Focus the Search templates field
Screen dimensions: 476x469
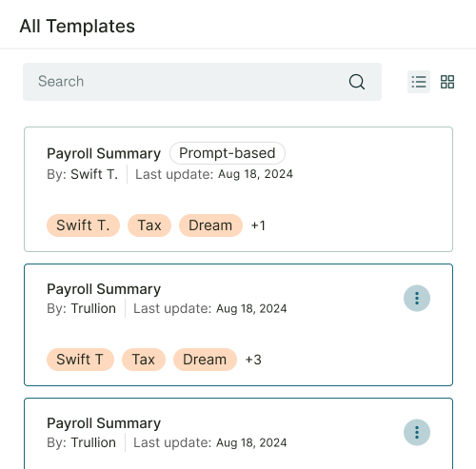[202, 82]
